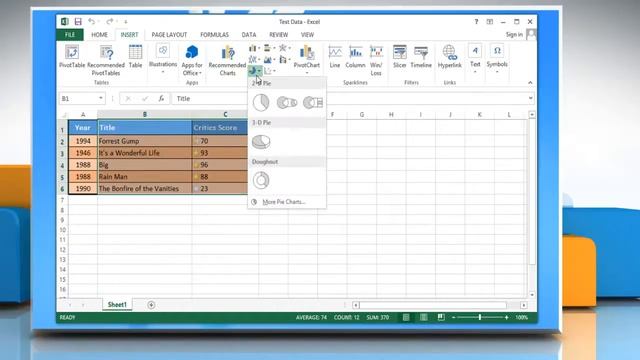Open Apps for Office dropdown

(x=192, y=60)
